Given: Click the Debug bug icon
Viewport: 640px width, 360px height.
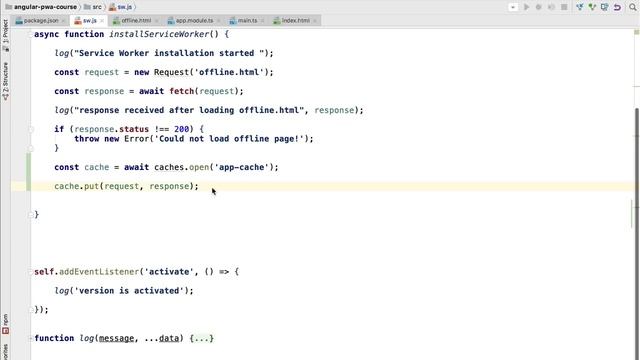Looking at the screenshot, I should click(x=538, y=7).
